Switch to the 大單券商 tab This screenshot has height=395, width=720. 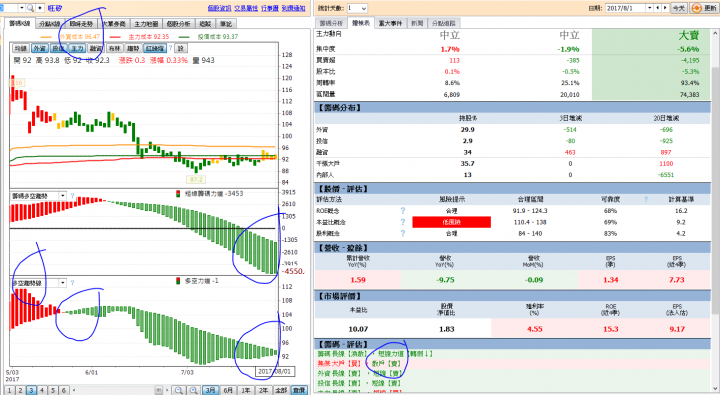point(114,24)
